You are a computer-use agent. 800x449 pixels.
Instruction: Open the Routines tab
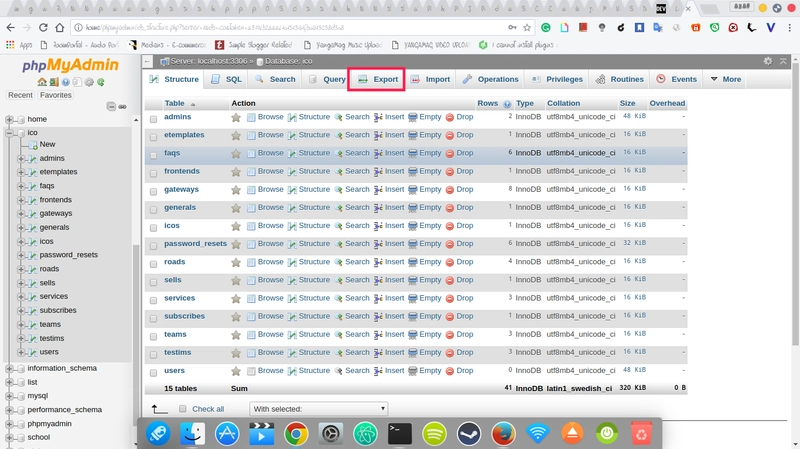click(620, 80)
